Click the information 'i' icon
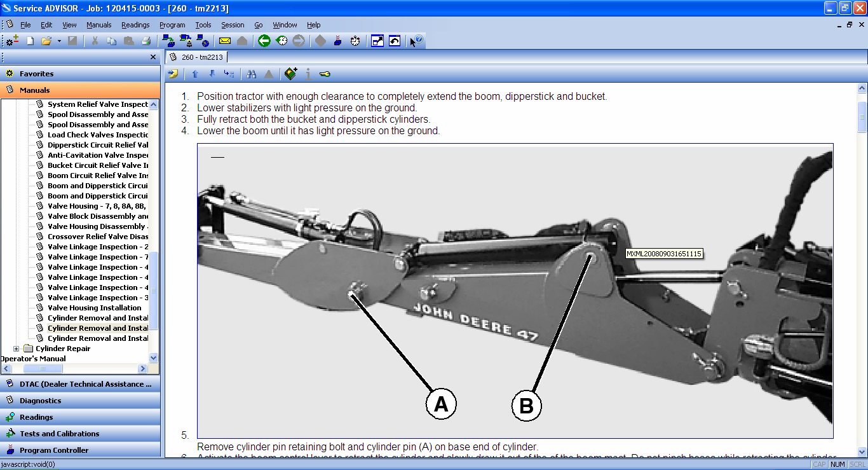This screenshot has width=868, height=470. tap(308, 74)
